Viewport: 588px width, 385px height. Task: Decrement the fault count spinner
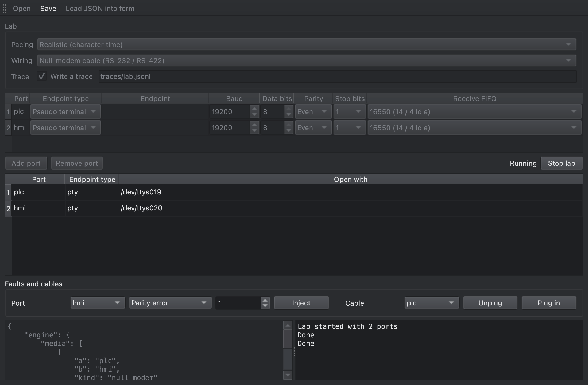[x=265, y=306]
